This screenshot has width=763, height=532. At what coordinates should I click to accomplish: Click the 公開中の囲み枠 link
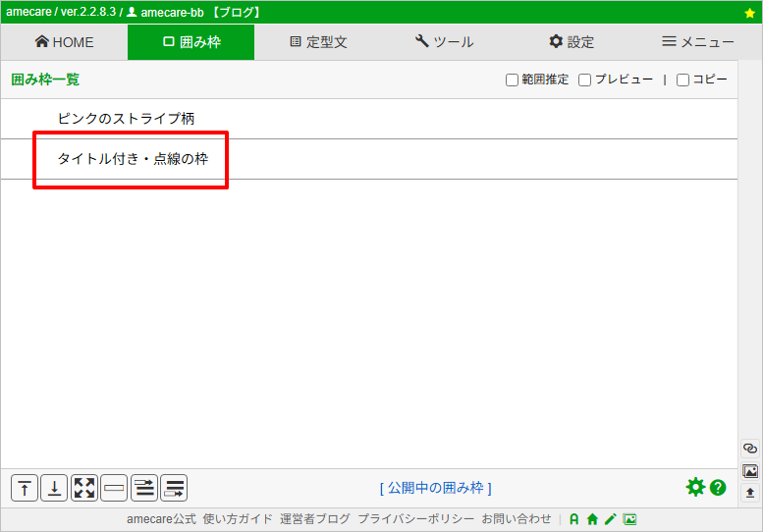tap(435, 488)
